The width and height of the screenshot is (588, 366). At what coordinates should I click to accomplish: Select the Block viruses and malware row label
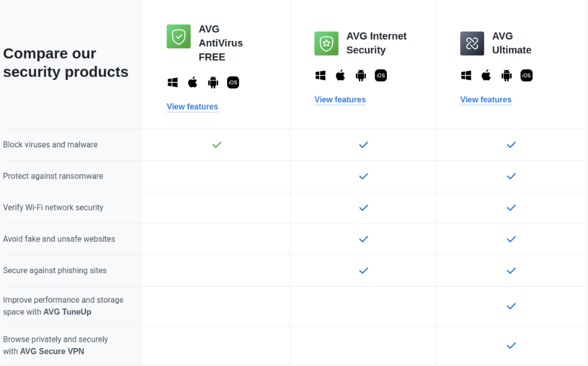pyautogui.click(x=50, y=144)
